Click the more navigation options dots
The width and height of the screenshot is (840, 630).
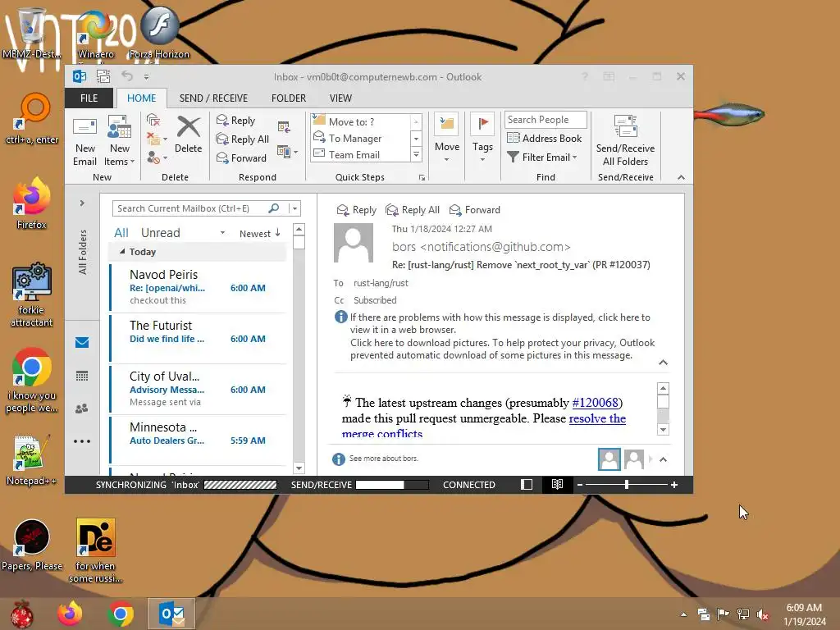tap(82, 441)
